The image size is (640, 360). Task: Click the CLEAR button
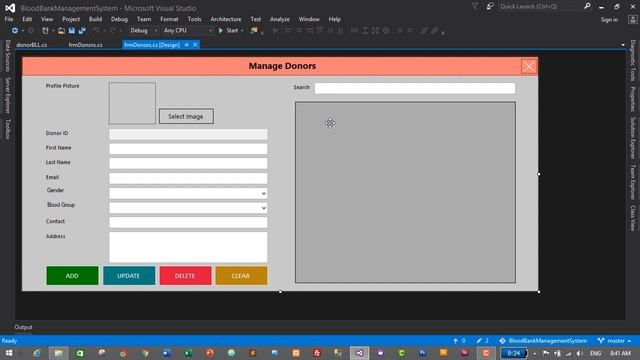click(x=241, y=276)
